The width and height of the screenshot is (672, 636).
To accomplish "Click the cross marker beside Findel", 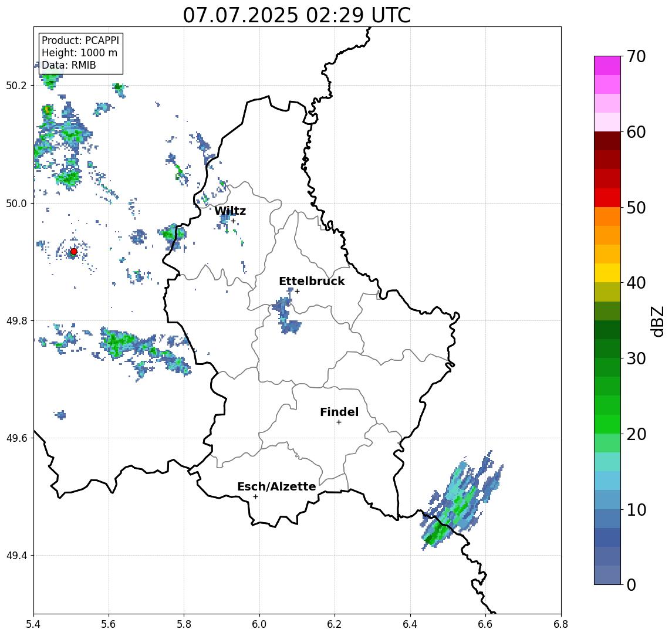I will click(x=339, y=422).
